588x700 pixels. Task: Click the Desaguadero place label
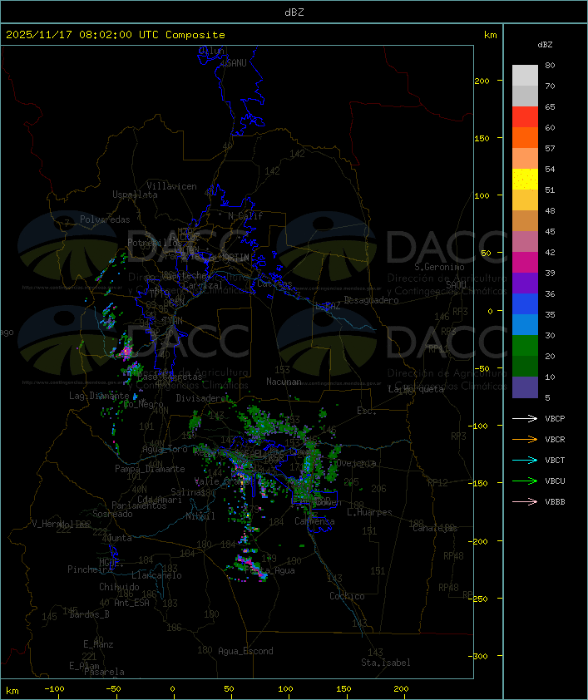click(371, 300)
